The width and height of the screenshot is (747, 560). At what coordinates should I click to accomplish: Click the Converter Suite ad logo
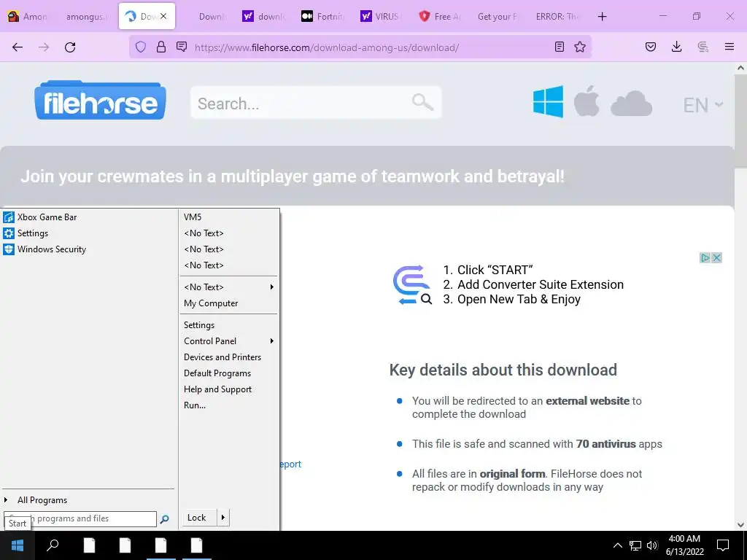[412, 285]
